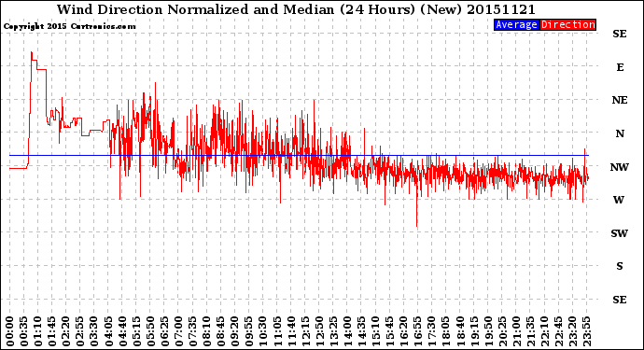Click the 02:20 time axis label

pyautogui.click(x=66, y=331)
